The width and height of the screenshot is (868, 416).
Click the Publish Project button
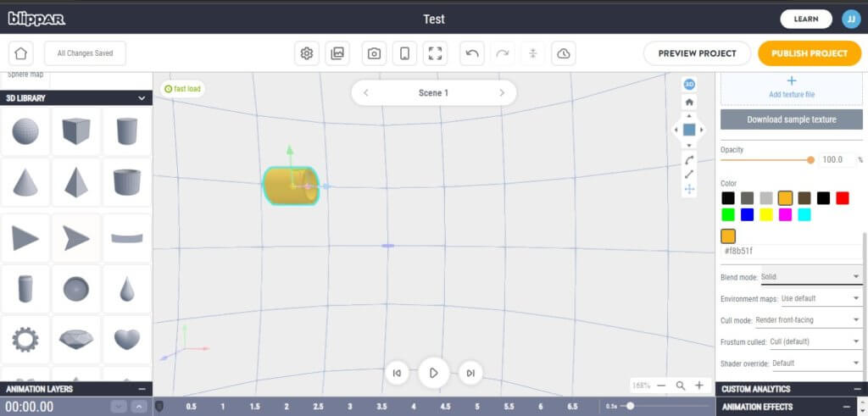pos(809,53)
